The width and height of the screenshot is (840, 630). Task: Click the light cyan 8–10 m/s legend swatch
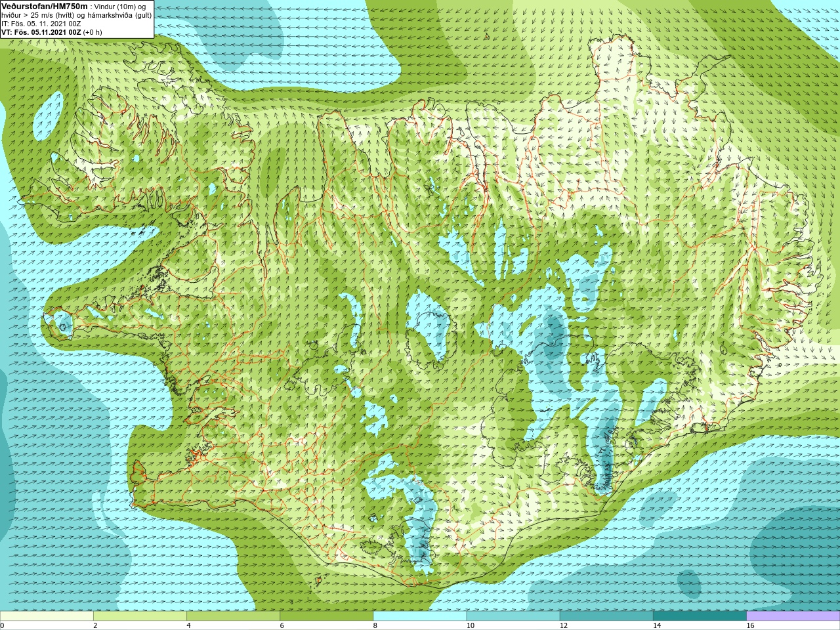click(420, 616)
